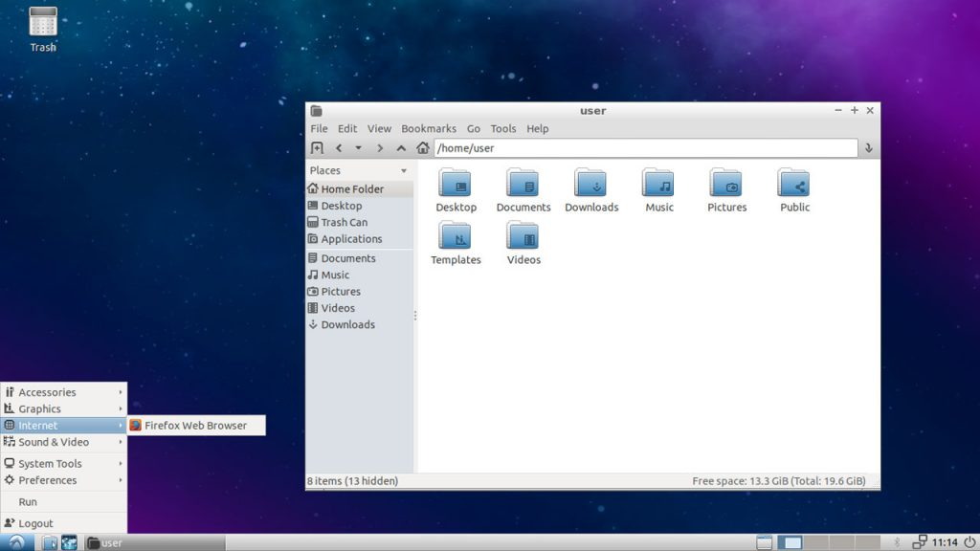
Task: Select Trash Can in the sidebar
Action: click(360, 222)
